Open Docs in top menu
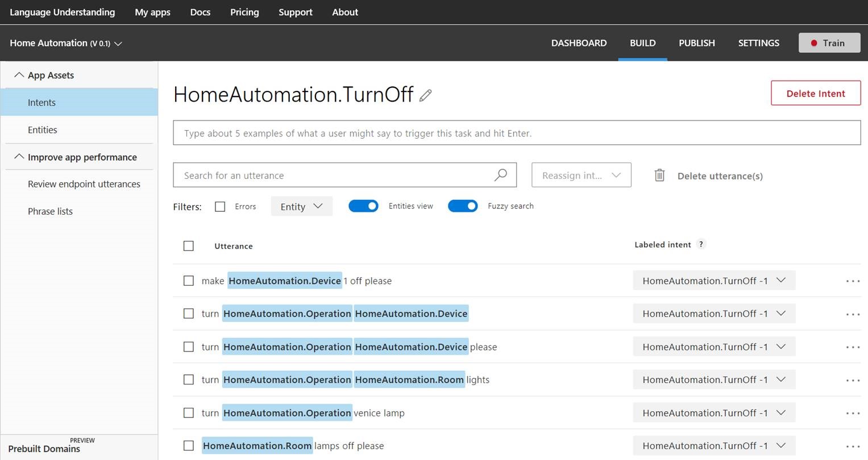Viewport: 868px width, 460px height. [x=200, y=12]
